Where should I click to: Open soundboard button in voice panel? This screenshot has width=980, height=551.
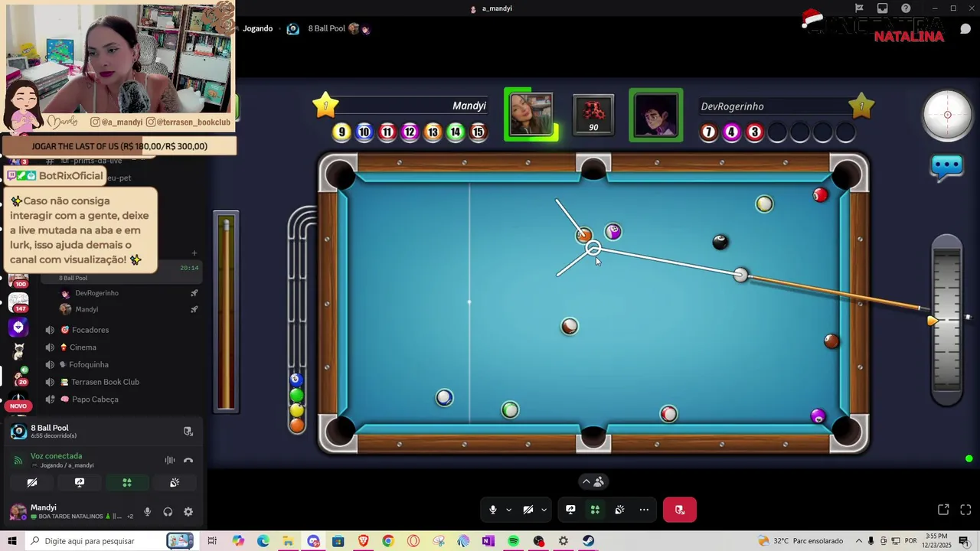tap(175, 483)
